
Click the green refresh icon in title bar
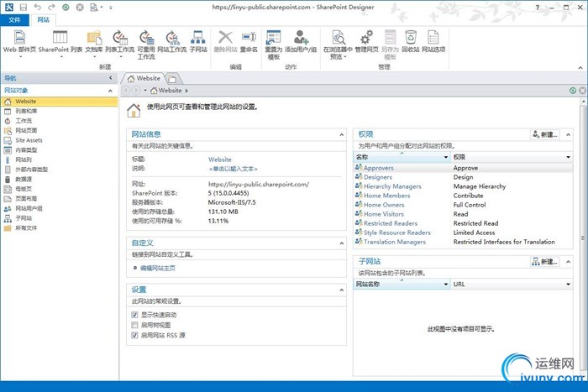pyautogui.click(x=66, y=7)
